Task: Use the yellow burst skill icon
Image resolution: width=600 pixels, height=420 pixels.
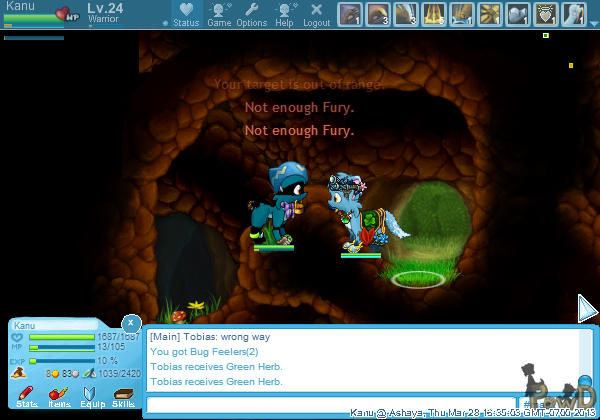Action: [489, 14]
